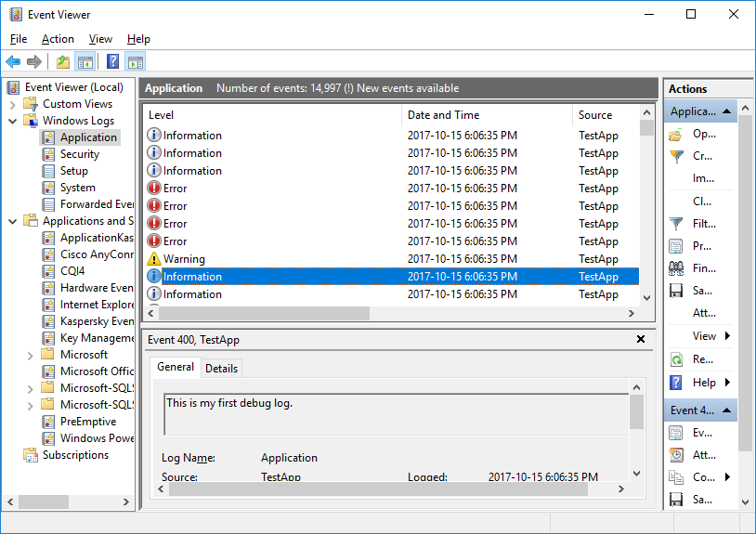Click the Up one level folder icon
Screen dimensions: 756x534
[x=63, y=61]
